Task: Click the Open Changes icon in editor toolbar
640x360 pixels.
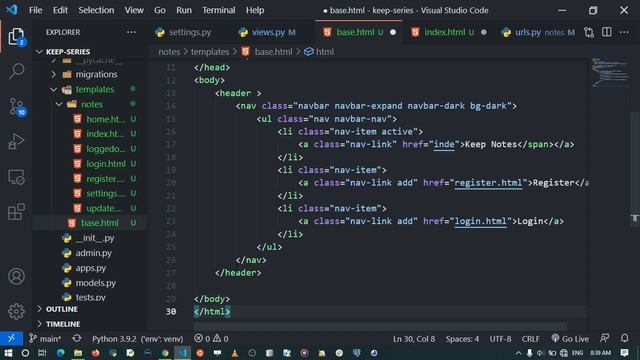Action: point(589,32)
